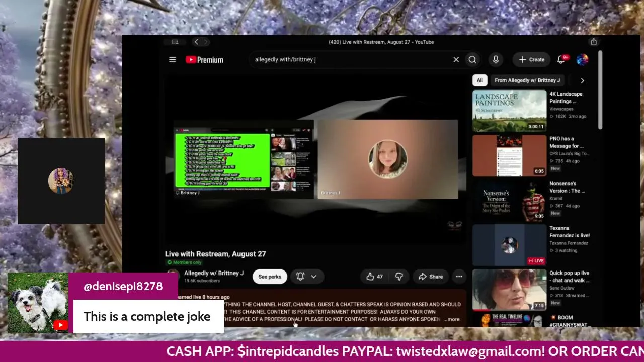The image size is (644, 362).
Task: Click the Sane Outlaw channel name
Action: [x=563, y=288]
